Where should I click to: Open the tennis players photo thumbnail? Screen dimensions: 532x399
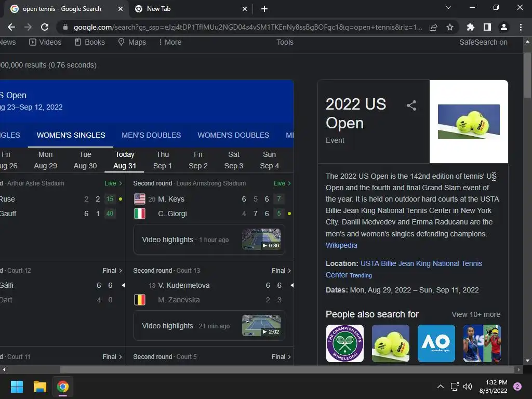pyautogui.click(x=482, y=343)
